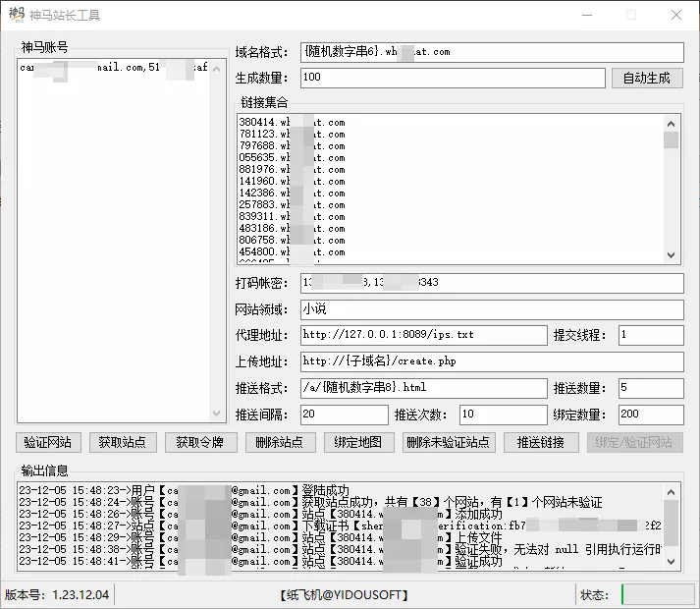Click the 推送链接 button
The height and width of the screenshot is (609, 700).
click(541, 442)
